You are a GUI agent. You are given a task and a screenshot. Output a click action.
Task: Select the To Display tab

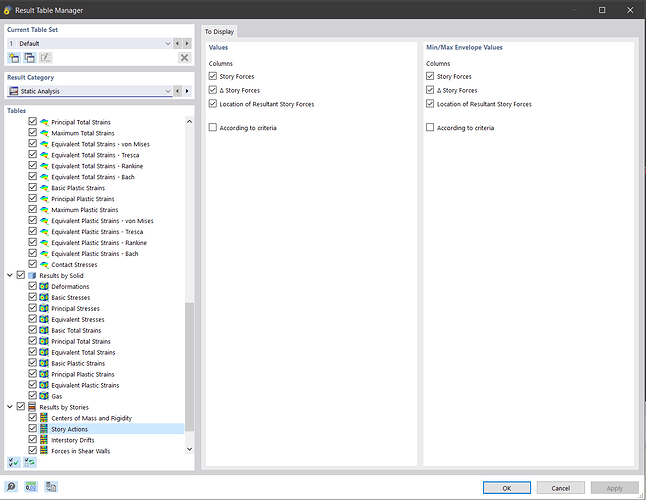tap(220, 32)
